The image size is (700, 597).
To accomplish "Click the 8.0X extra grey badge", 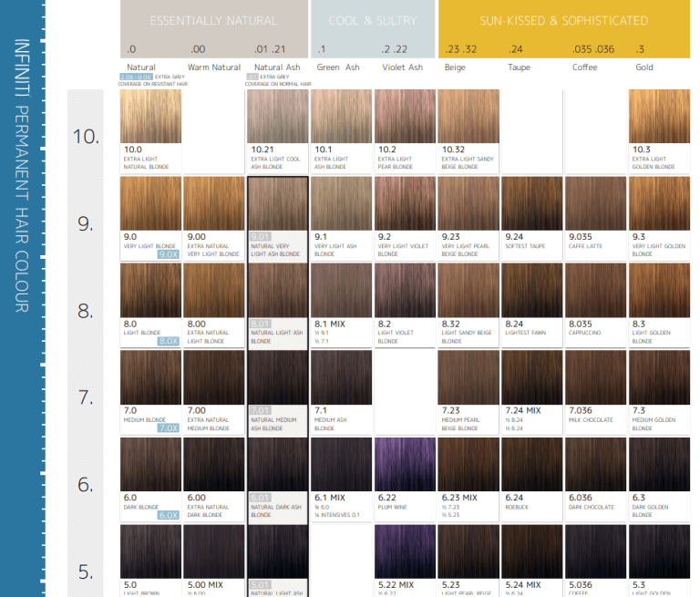I will [169, 341].
